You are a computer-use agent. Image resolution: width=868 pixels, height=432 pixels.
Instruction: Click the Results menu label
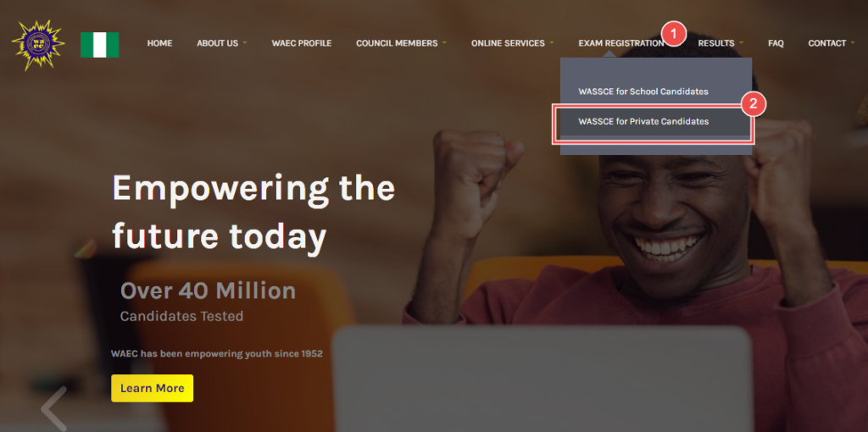point(715,43)
